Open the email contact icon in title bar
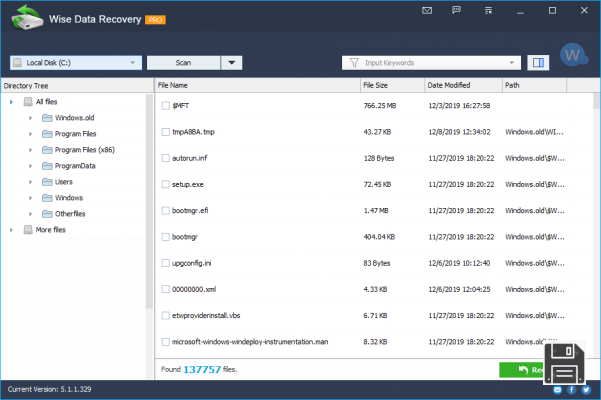The image size is (601, 400). [427, 10]
